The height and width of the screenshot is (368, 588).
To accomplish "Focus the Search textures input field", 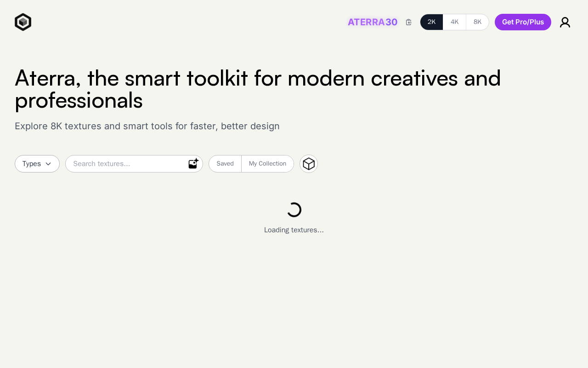I will (x=126, y=164).
